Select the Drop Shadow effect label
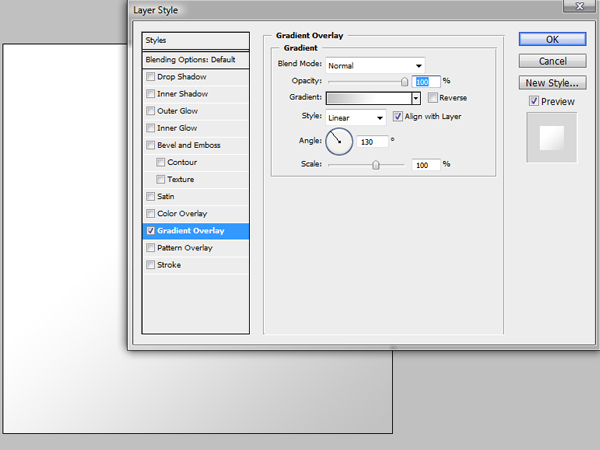600x450 pixels. (182, 77)
